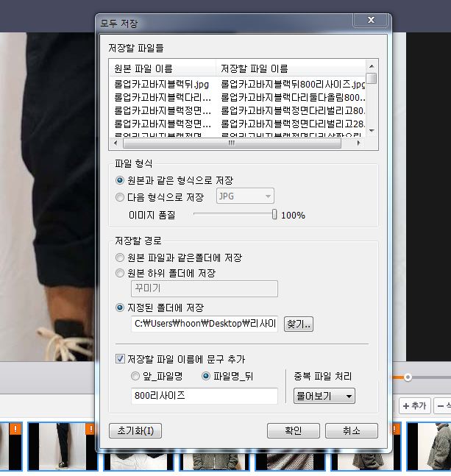
Task: Select the gray jacket thumbnail at far right
Action: click(429, 447)
